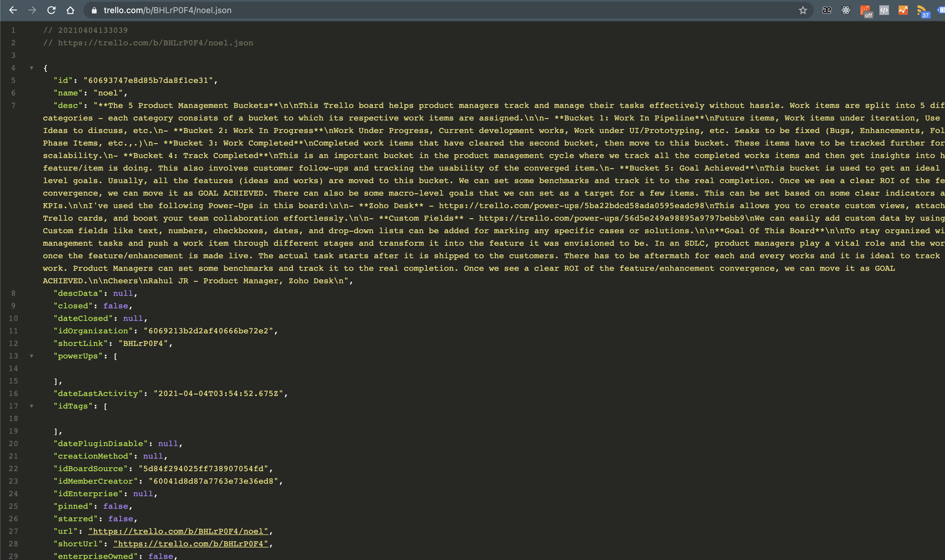Collapse the idTags array

tap(32, 406)
